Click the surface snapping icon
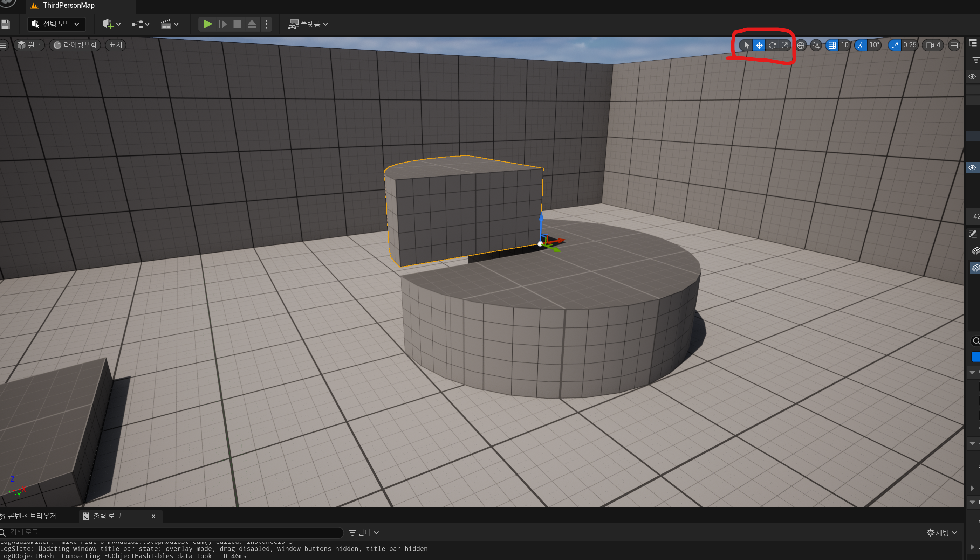This screenshot has width=980, height=560. click(816, 46)
